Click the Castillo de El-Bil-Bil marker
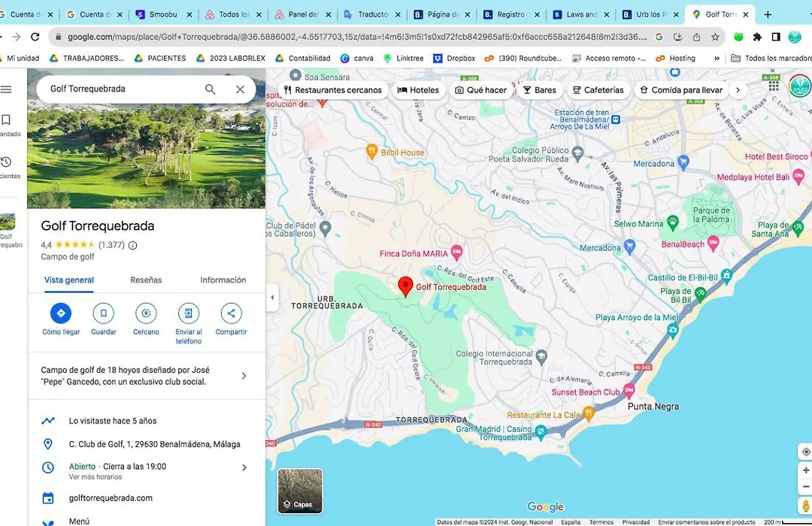This screenshot has width=812, height=526. point(726,276)
